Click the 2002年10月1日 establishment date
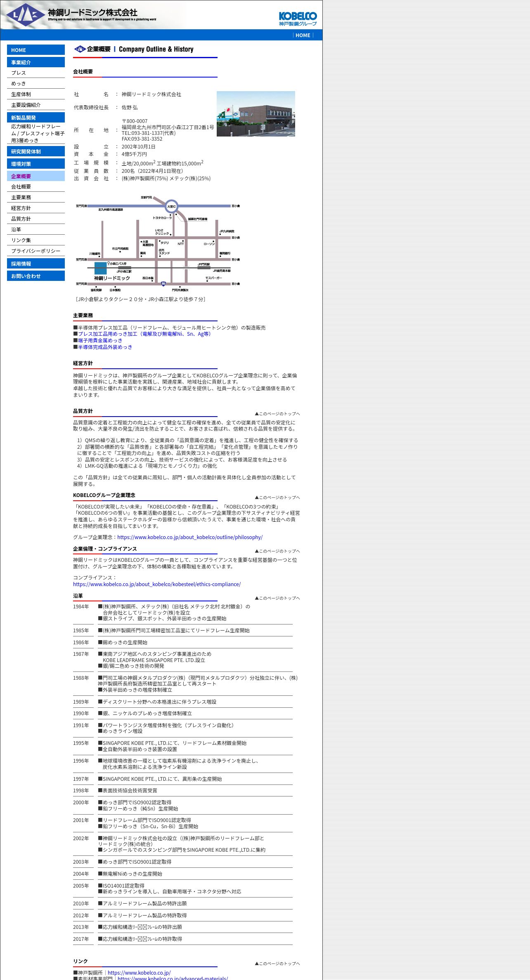 (x=139, y=147)
